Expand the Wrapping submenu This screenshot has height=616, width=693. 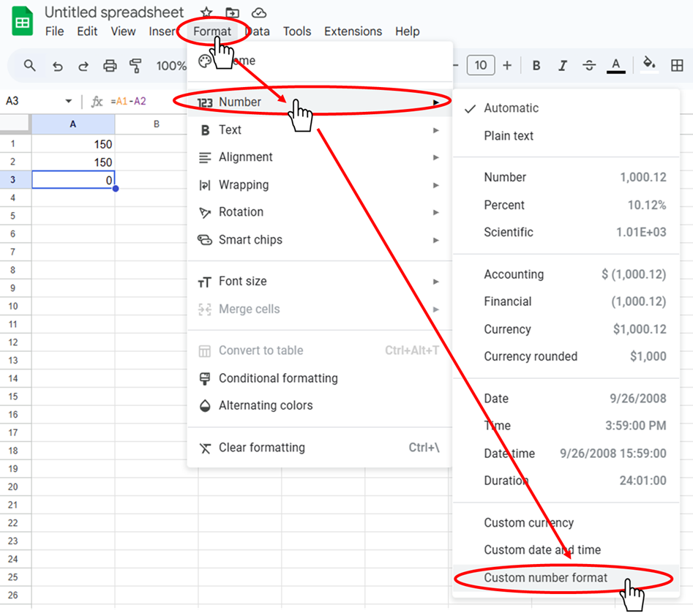click(x=320, y=184)
